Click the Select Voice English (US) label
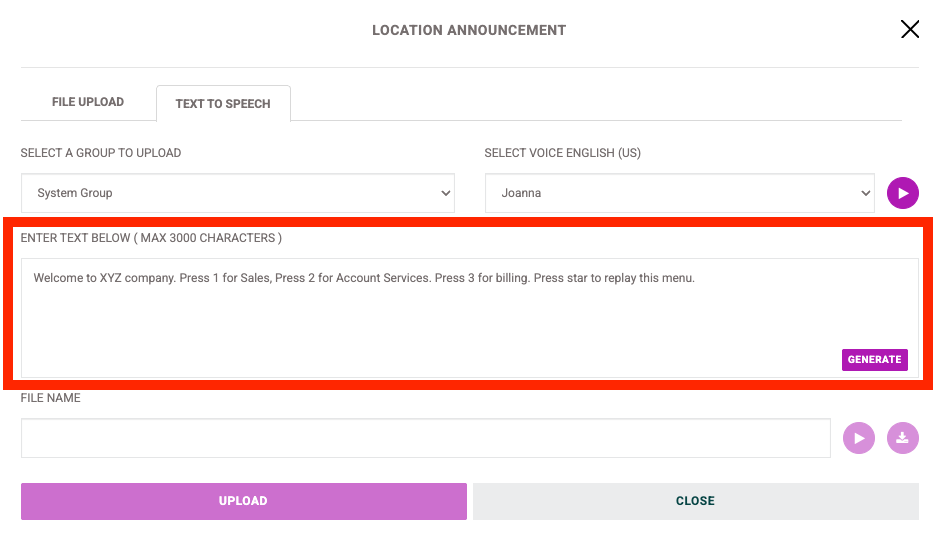 [562, 153]
